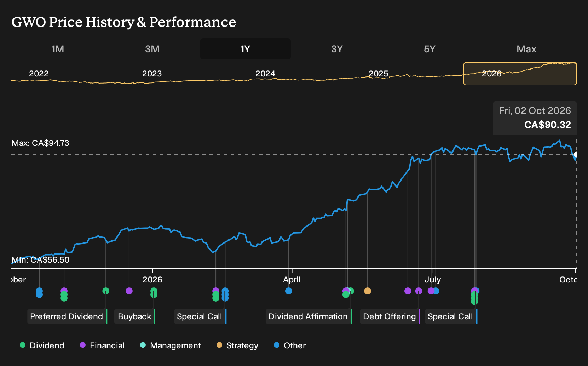The image size is (588, 366).
Task: Select the 1Y time range tab
Action: click(x=246, y=49)
